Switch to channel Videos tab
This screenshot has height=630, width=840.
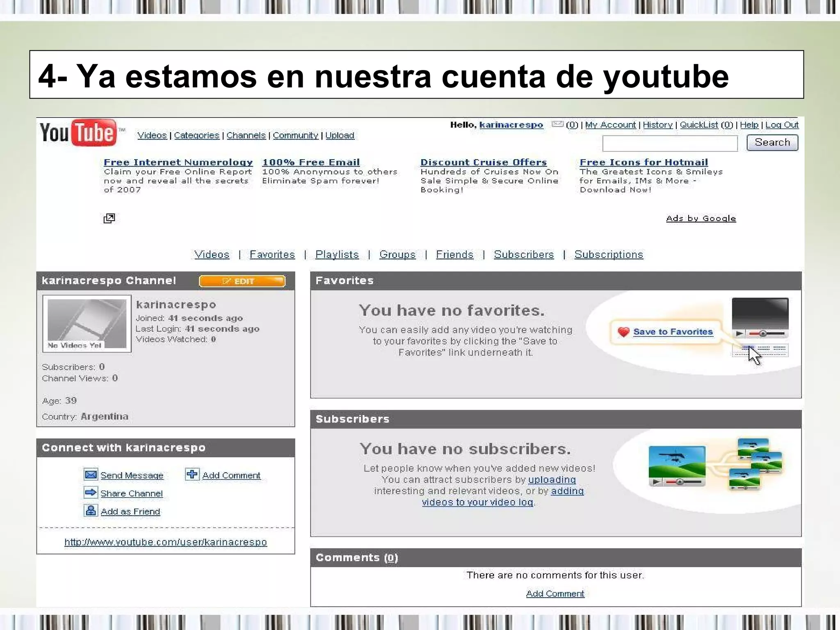212,254
